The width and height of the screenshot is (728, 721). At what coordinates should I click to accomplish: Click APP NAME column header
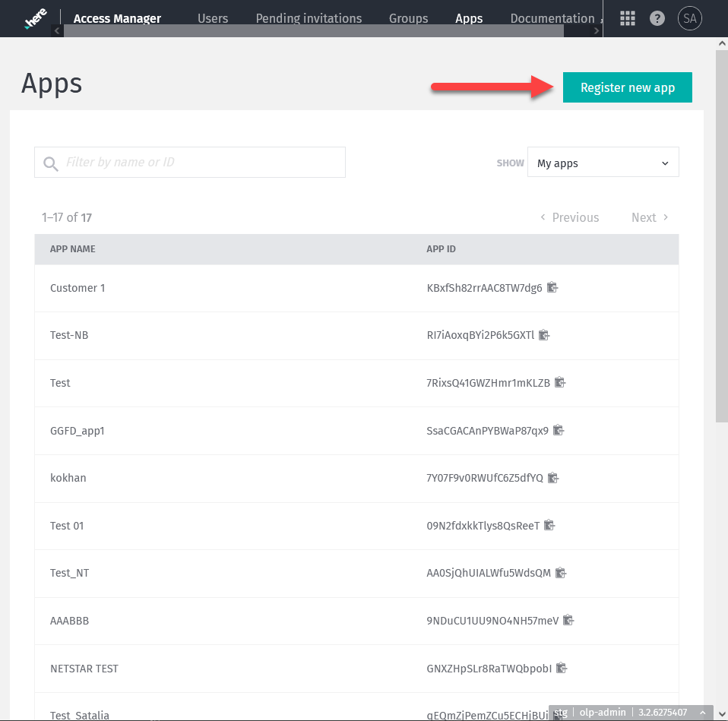point(72,249)
